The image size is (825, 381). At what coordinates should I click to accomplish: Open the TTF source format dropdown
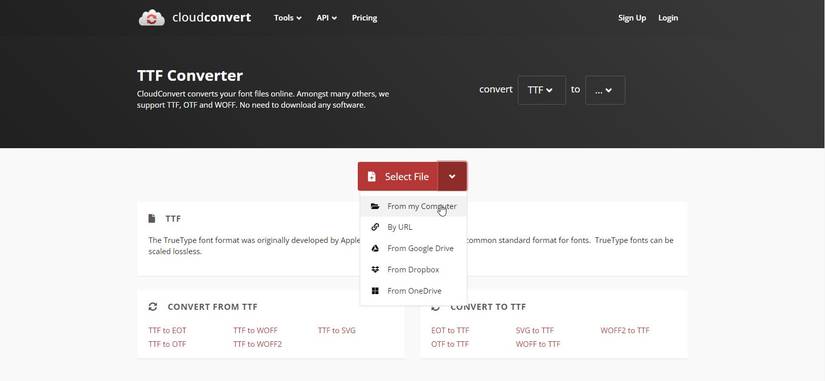[x=541, y=90]
